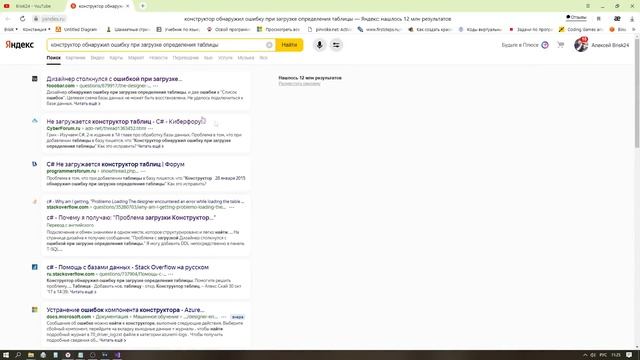Image resolution: width=640 pixels, height=360 pixels.
Task: Open Почему я получаю Проблема загрузки Конструктор link
Action: point(131,218)
